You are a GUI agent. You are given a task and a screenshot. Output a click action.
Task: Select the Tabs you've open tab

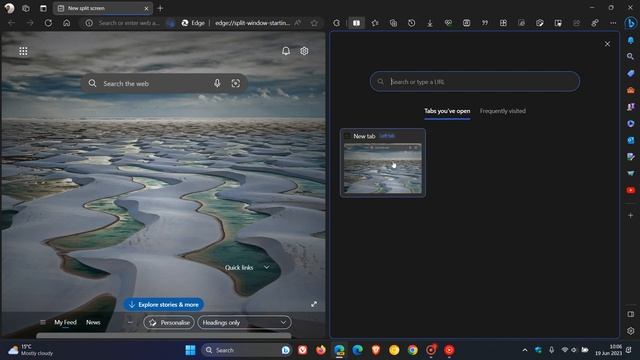coord(447,111)
